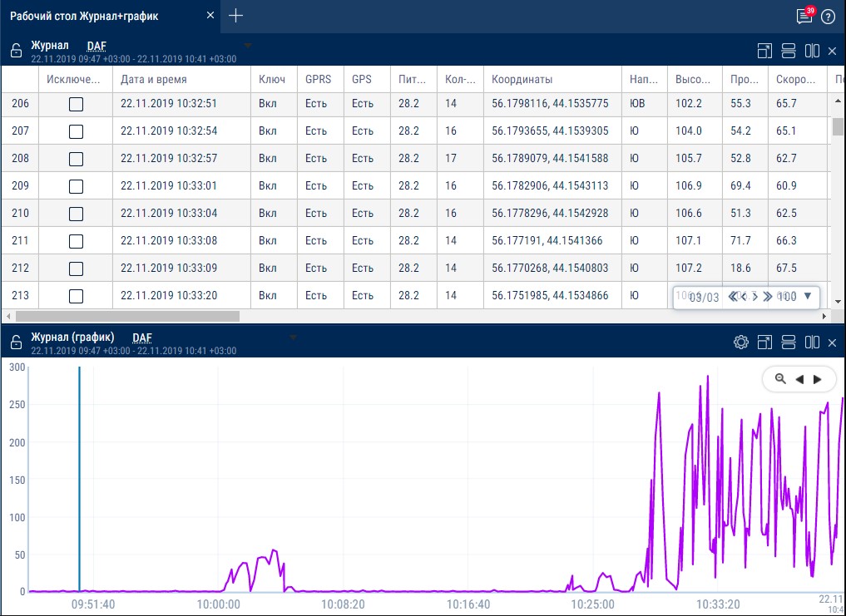Image resolution: width=846 pixels, height=616 pixels.
Task: Check the exclude box for row 211
Action: coord(76,241)
